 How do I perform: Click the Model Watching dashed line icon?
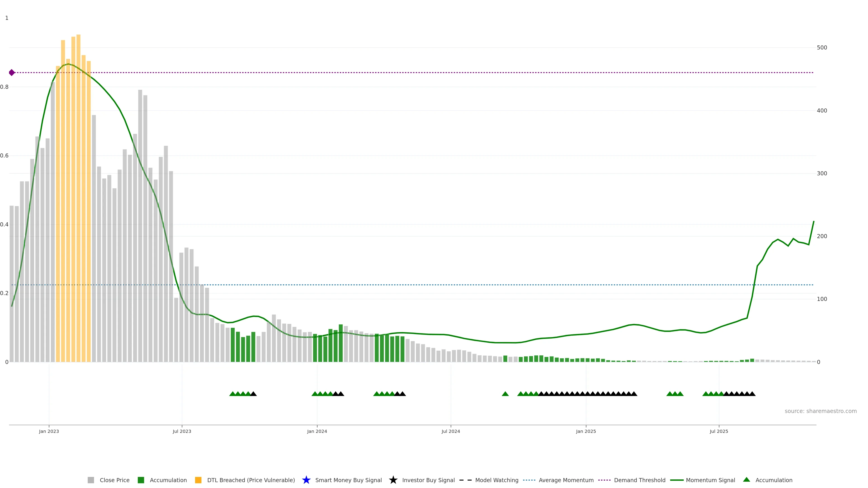pyautogui.click(x=465, y=480)
